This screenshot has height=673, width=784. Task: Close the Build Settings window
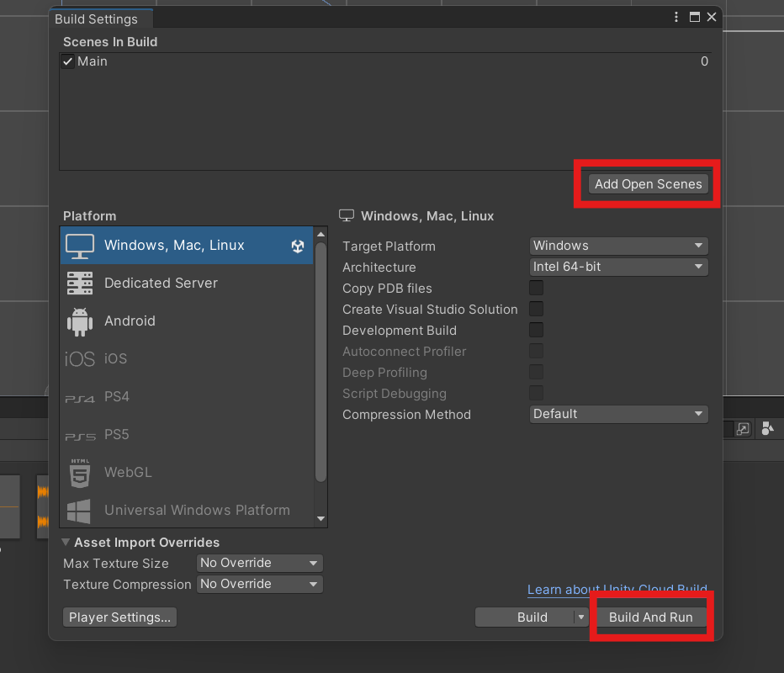coord(712,17)
